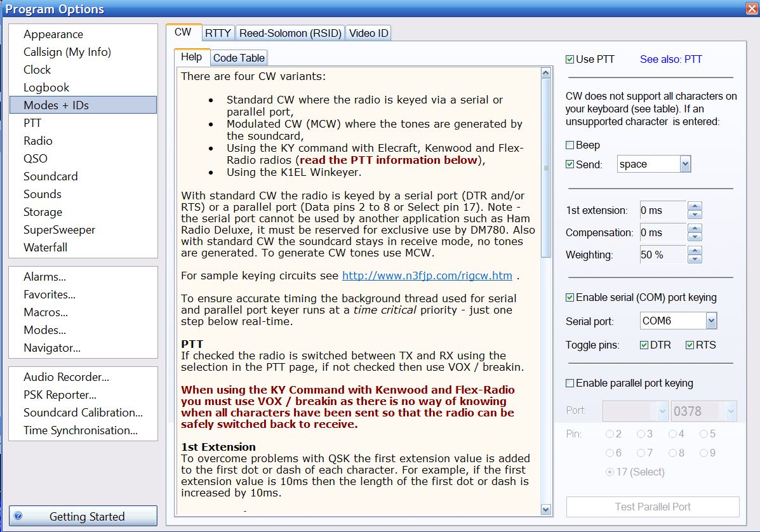The height and width of the screenshot is (532, 760).
Task: Open the Audio Recorder... entry
Action: click(x=83, y=377)
